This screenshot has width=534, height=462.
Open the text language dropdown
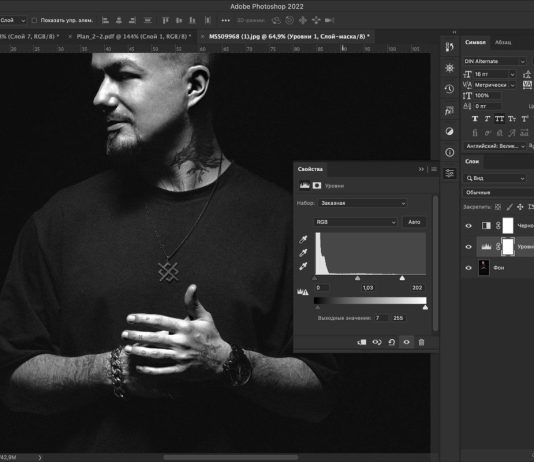(495, 146)
